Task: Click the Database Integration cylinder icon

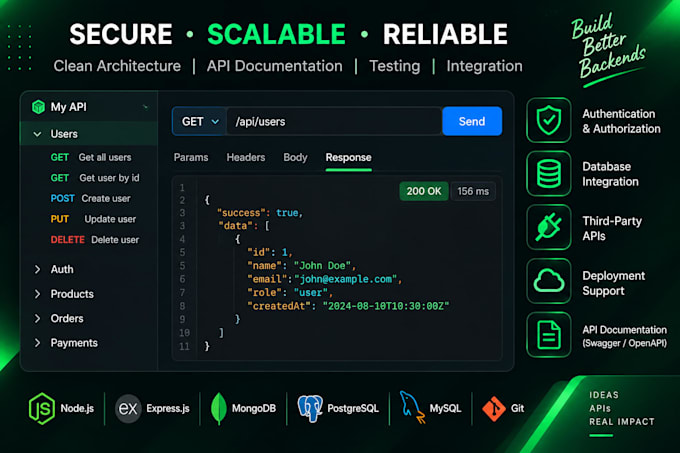Action: coord(549,173)
